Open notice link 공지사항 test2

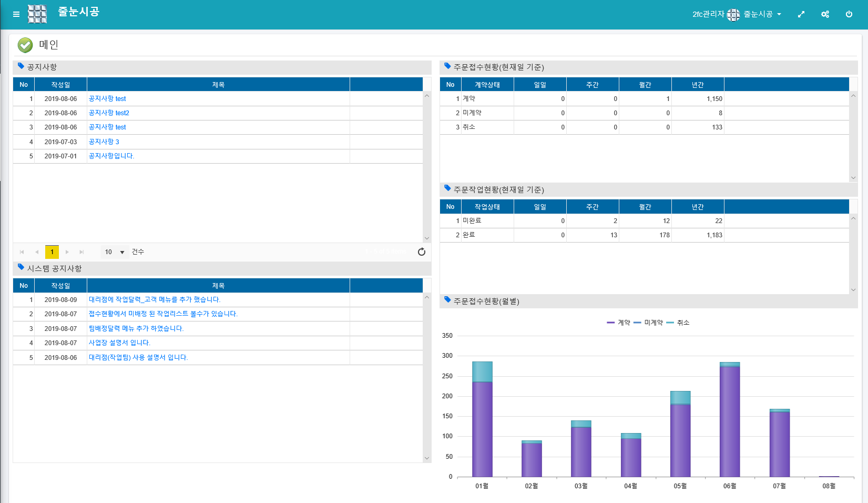(109, 113)
